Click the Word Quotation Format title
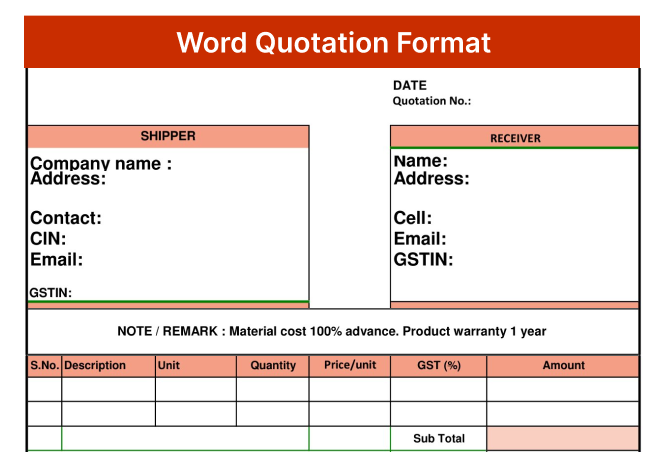This screenshot has width=664, height=472. coord(333,43)
